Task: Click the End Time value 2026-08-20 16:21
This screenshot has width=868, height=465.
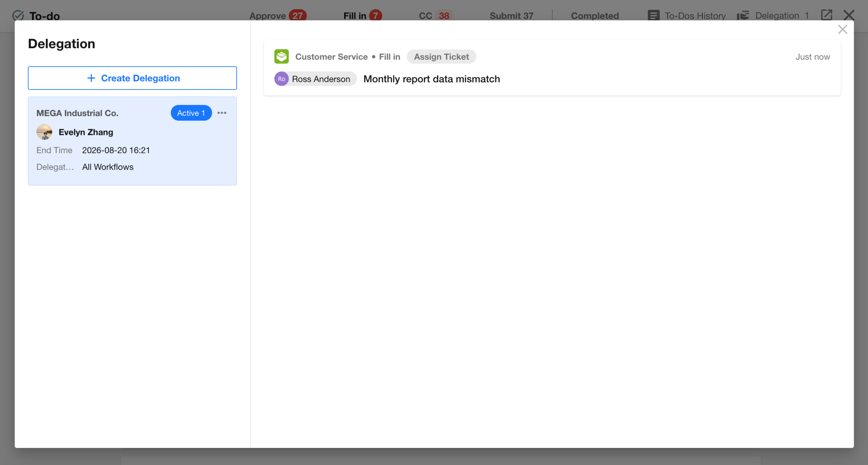Action: [116, 150]
